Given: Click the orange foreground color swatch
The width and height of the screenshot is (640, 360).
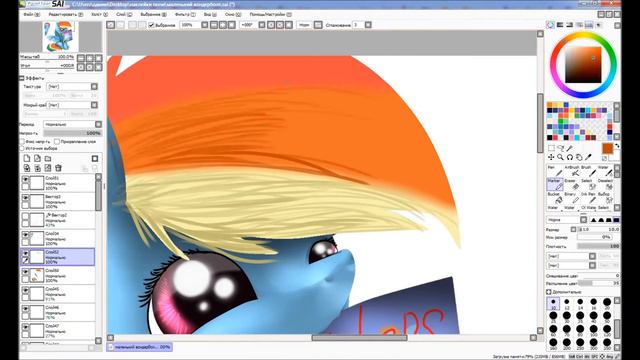Looking at the screenshot, I should coord(607,149).
